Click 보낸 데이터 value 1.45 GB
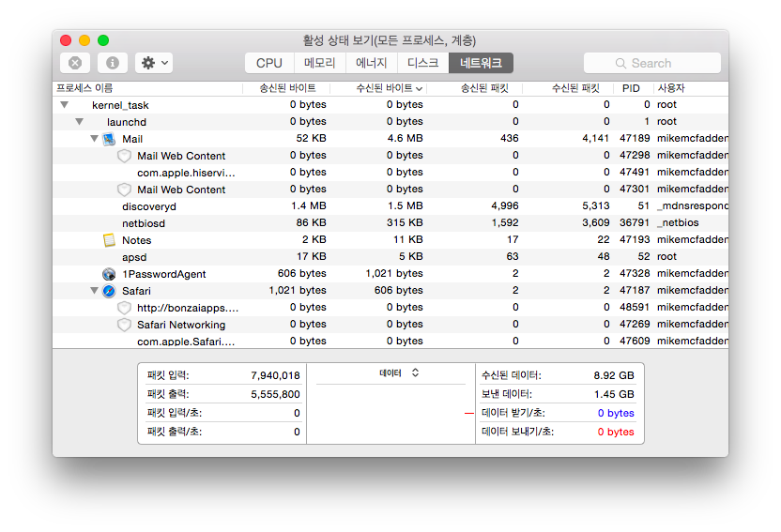 [x=614, y=395]
